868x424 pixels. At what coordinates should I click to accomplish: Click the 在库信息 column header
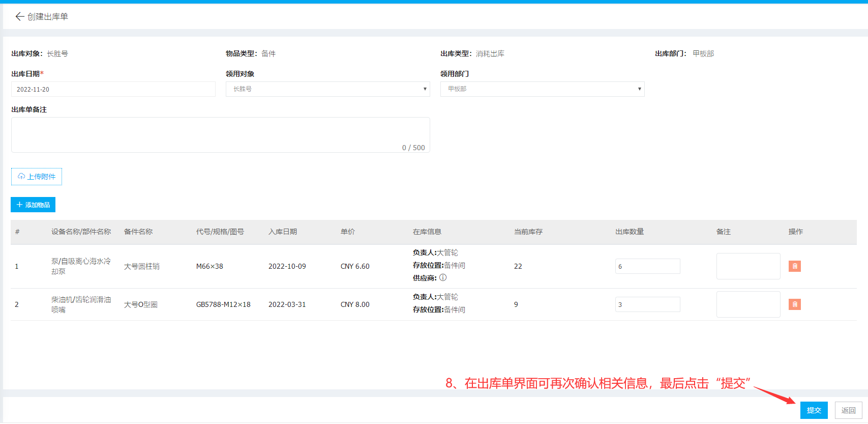[x=427, y=232]
